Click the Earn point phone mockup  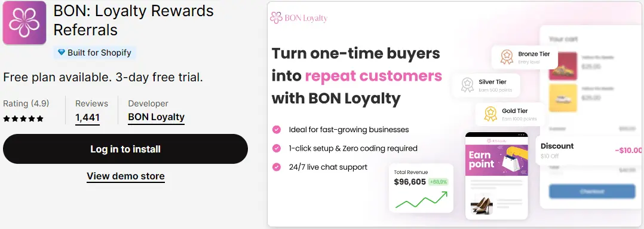496,176
